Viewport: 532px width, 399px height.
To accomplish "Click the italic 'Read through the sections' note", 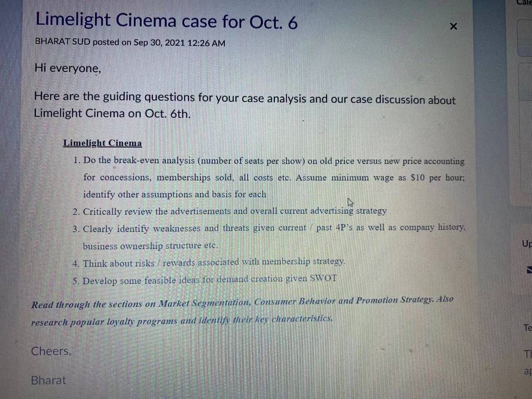I will pos(242,311).
